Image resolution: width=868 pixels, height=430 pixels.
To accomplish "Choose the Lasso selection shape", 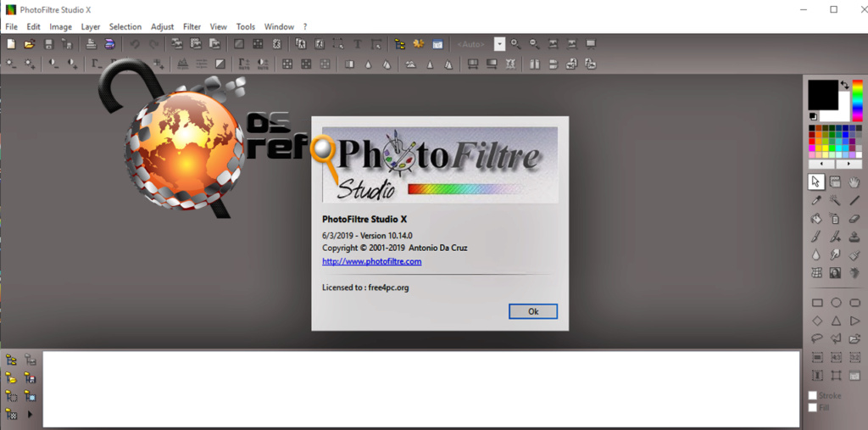I will 817,338.
